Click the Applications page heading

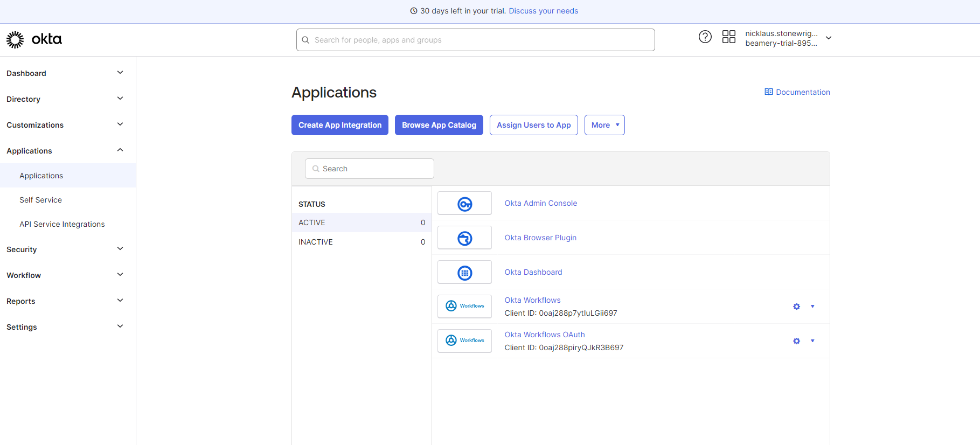pyautogui.click(x=334, y=92)
